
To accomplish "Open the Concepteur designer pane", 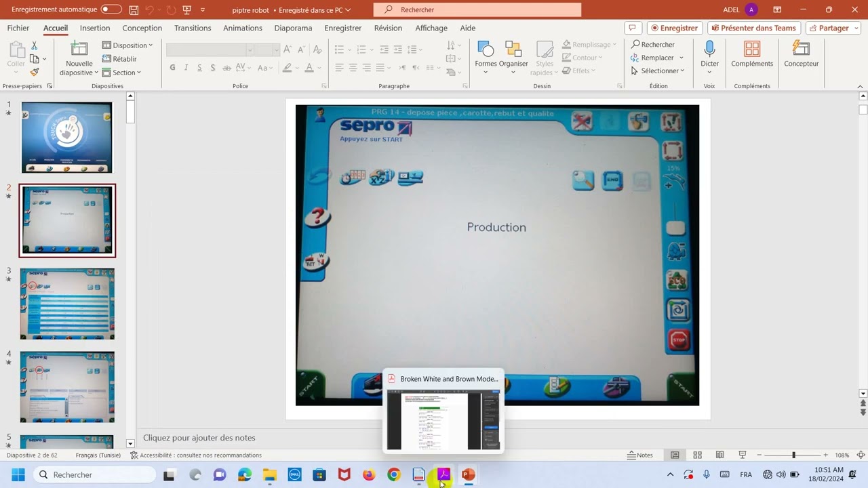I will (802, 54).
